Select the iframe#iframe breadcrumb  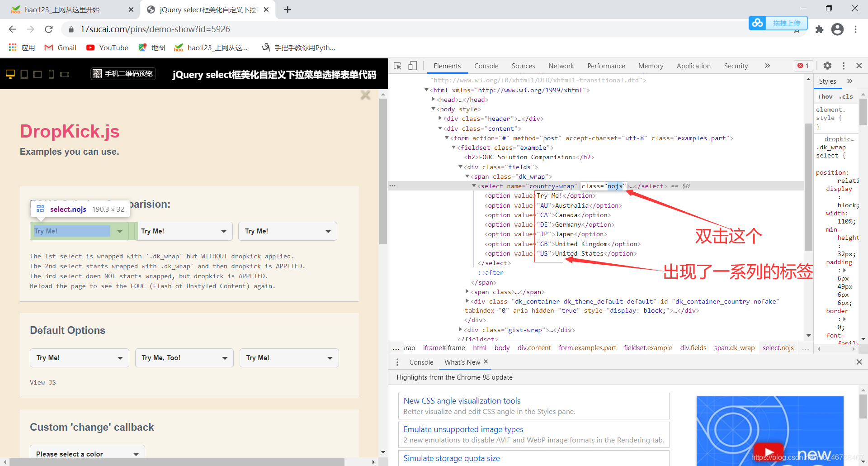click(444, 348)
